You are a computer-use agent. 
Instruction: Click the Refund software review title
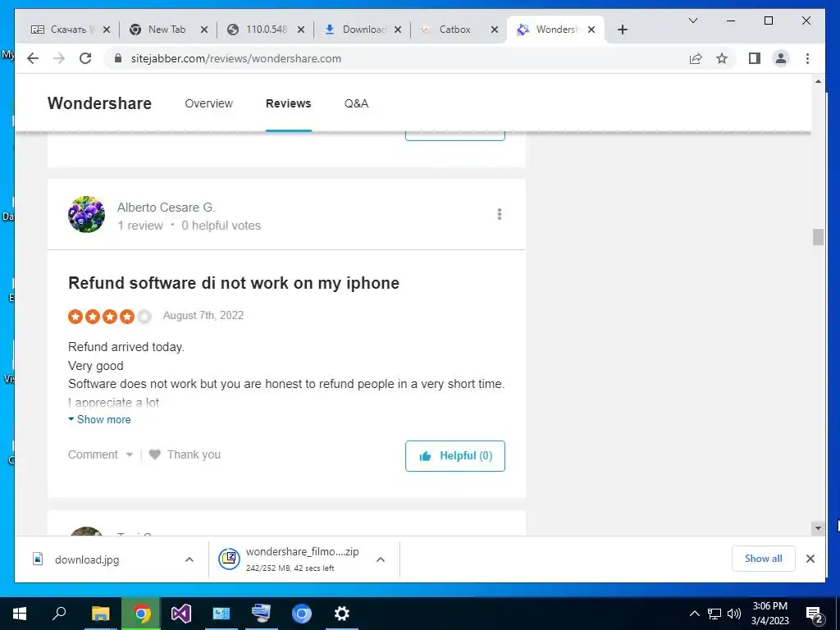(234, 283)
